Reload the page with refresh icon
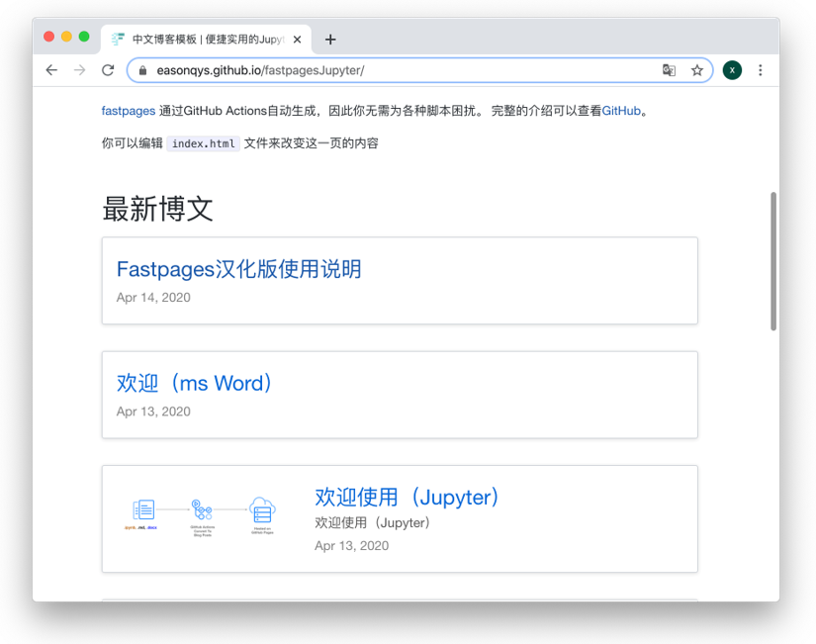Screen dimensions: 816x644 point(108,70)
